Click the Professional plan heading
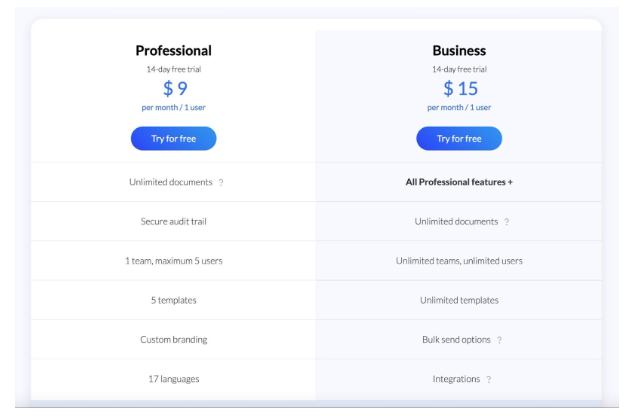 (x=173, y=50)
